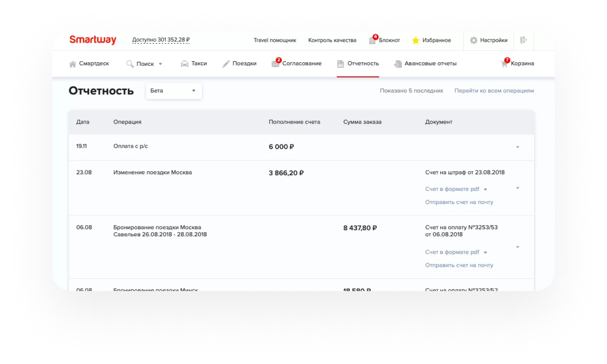Click the 19.11 date cell

point(82,146)
